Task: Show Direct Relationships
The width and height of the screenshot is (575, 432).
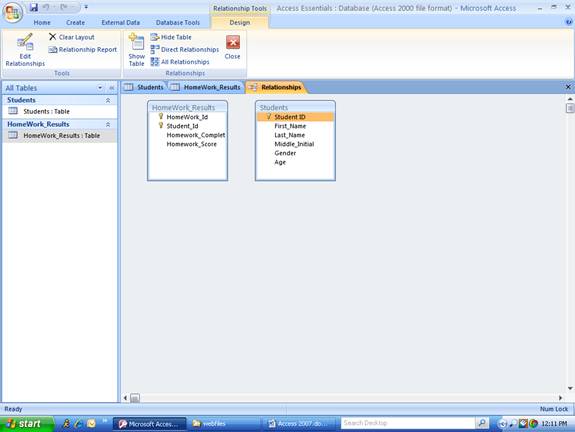Action: (x=185, y=50)
